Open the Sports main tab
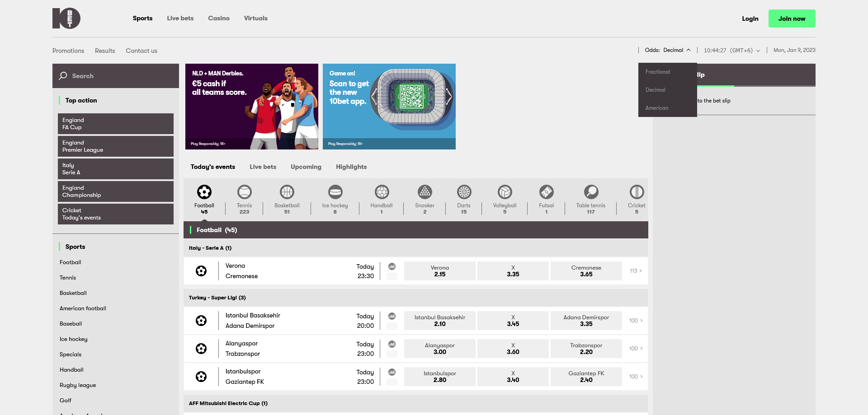 pos(142,19)
